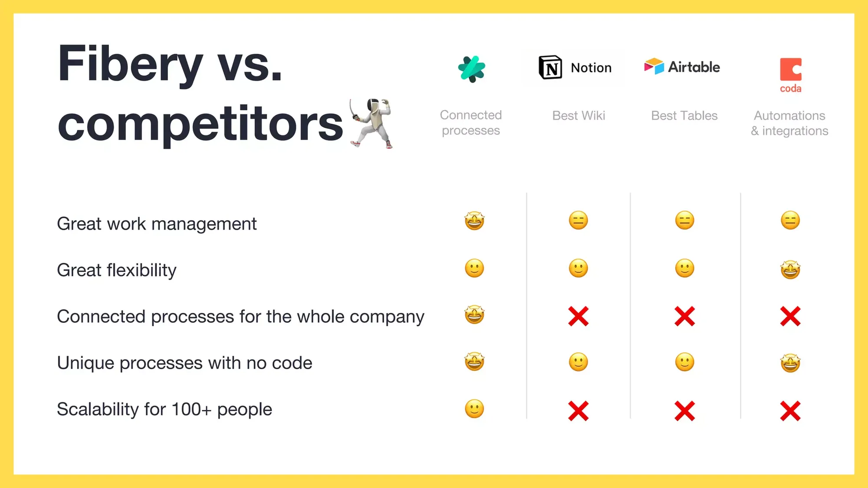Click the party face icon for Fibery connected processes

tap(474, 316)
